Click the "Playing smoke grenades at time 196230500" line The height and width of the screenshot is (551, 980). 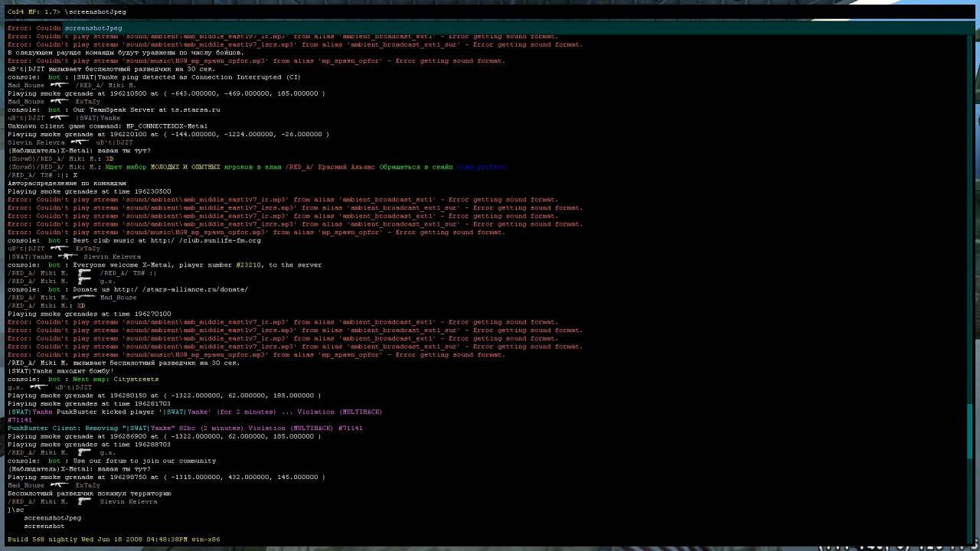[90, 191]
